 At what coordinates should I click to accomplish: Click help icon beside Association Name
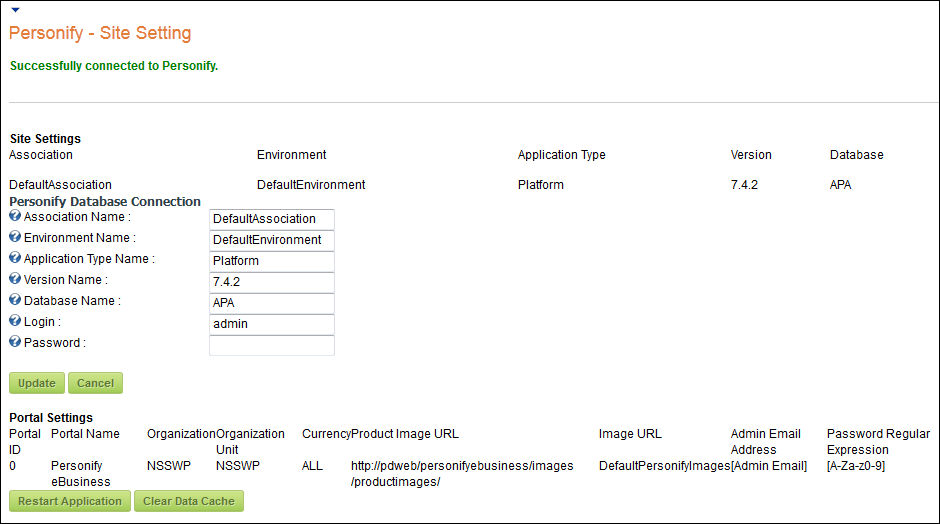[x=15, y=216]
